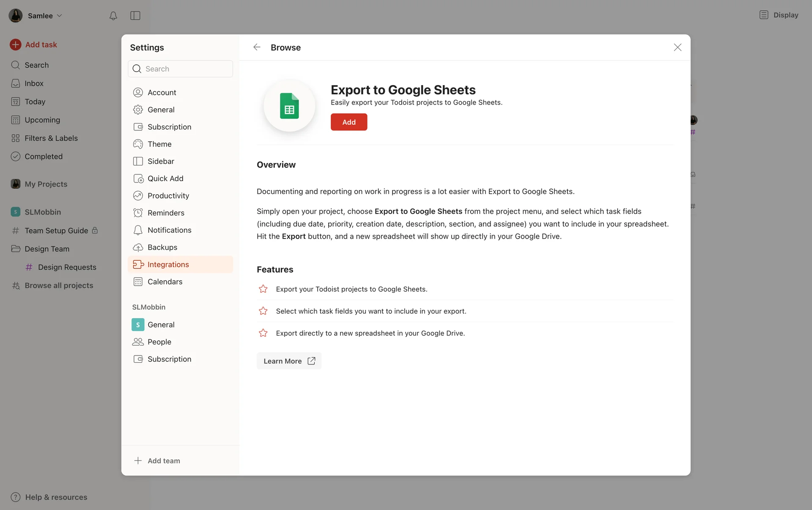
Task: Click the back arrow next to Browse
Action: click(257, 47)
